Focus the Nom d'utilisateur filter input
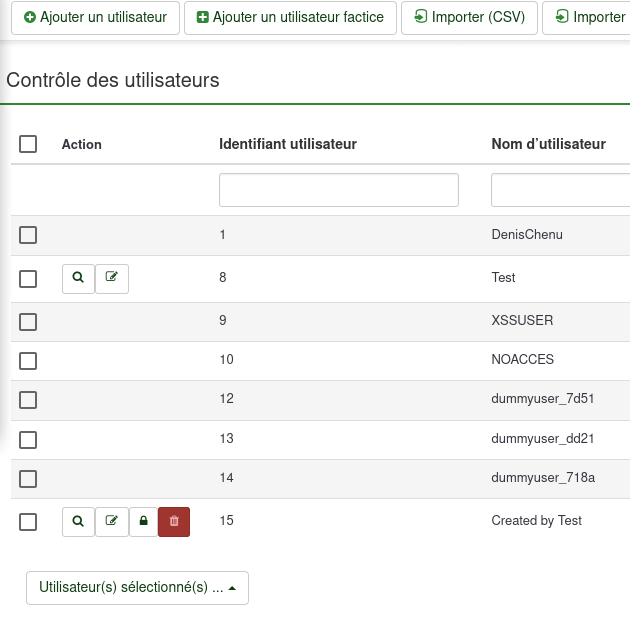The image size is (630, 622). point(560,190)
